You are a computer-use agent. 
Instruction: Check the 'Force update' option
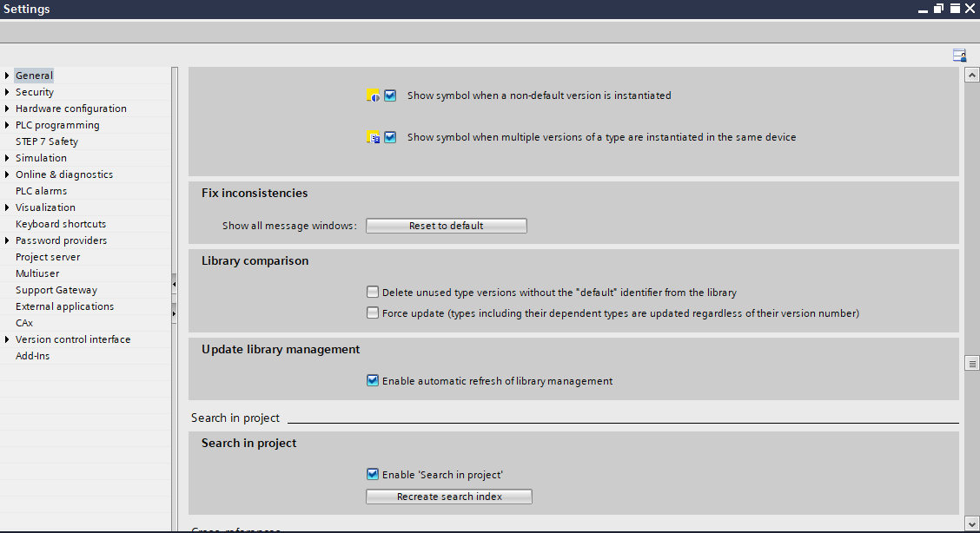pyautogui.click(x=373, y=313)
